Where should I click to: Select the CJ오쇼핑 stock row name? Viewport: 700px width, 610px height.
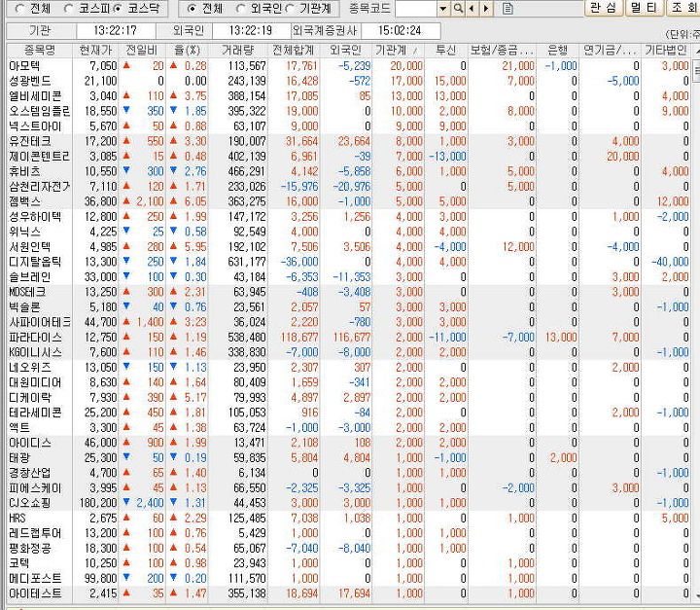[29, 503]
